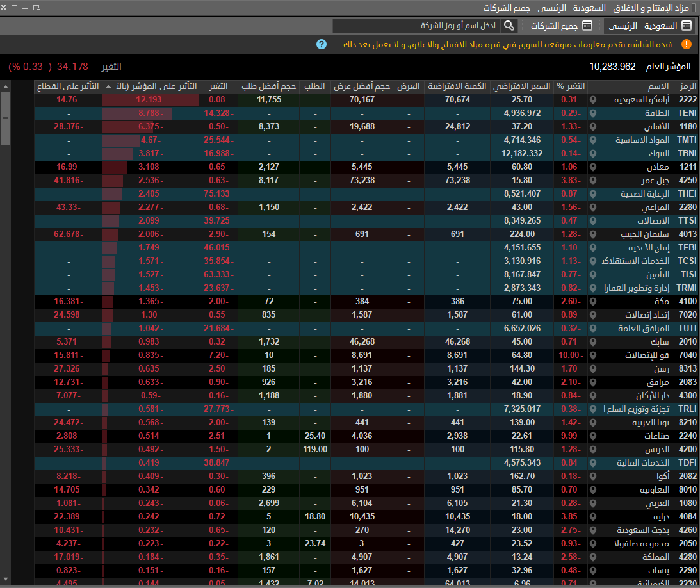The height and width of the screenshot is (588, 700).
Task: Click the scrollbar down arrow
Action: [x=5, y=579]
